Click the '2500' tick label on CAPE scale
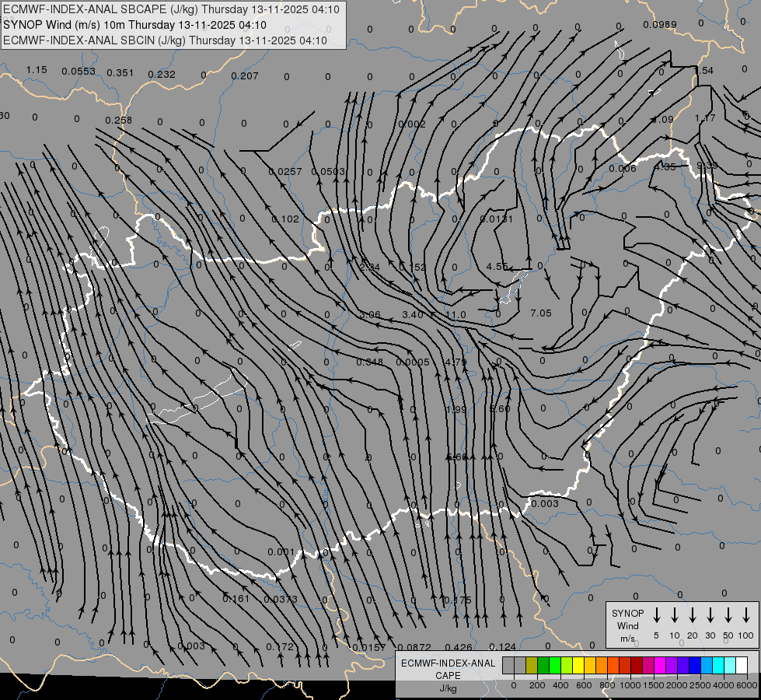Image resolution: width=761 pixels, height=700 pixels. click(x=700, y=685)
